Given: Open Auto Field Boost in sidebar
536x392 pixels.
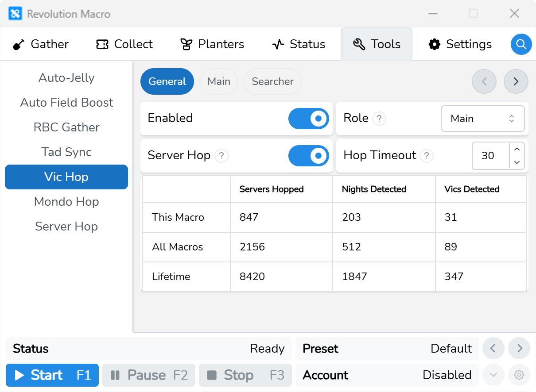Looking at the screenshot, I should point(66,103).
